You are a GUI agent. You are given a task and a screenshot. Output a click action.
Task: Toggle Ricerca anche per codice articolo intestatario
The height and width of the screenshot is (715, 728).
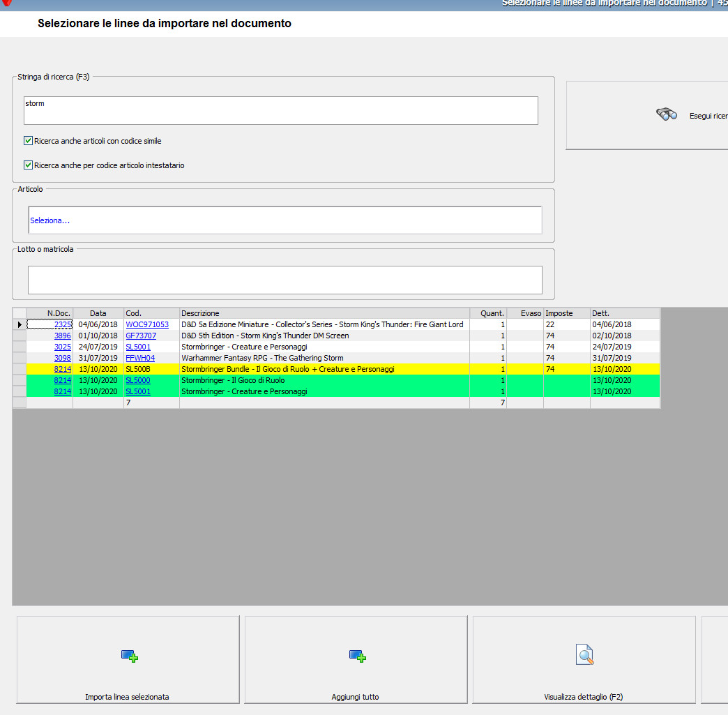[x=29, y=165]
